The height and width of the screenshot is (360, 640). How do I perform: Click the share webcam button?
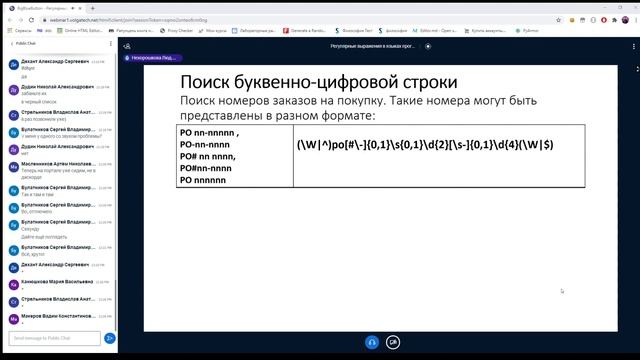coord(393,342)
